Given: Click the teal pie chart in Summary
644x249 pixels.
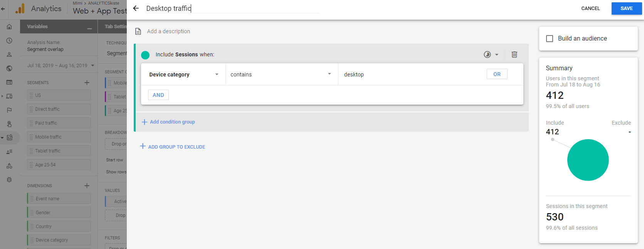Looking at the screenshot, I should click(x=588, y=160).
